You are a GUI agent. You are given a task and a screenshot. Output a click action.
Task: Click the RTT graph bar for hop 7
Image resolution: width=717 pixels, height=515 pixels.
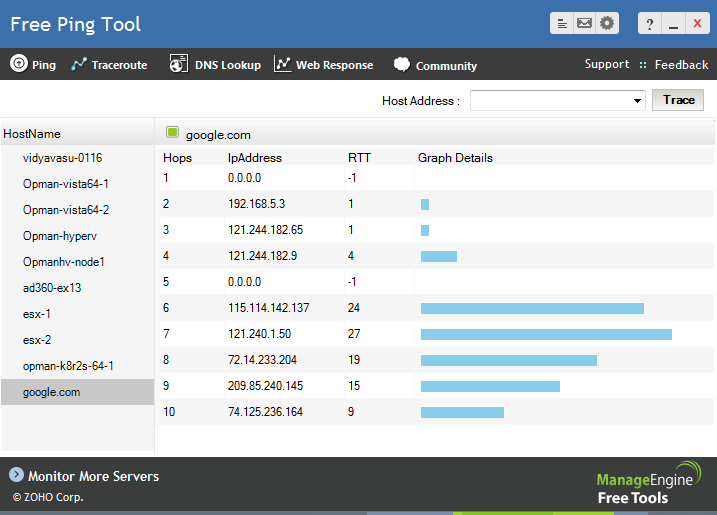point(546,334)
